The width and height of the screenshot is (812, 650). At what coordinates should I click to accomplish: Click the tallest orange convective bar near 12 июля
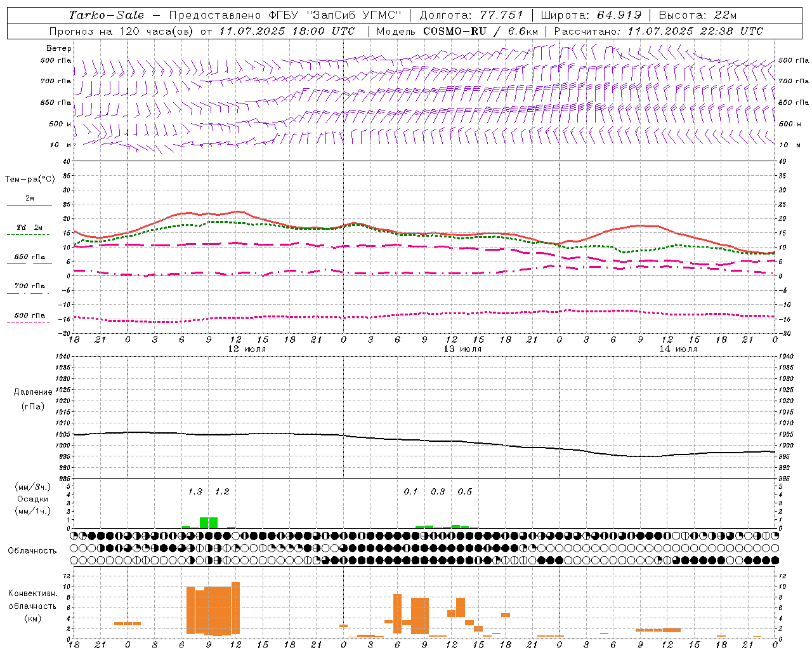(x=235, y=607)
